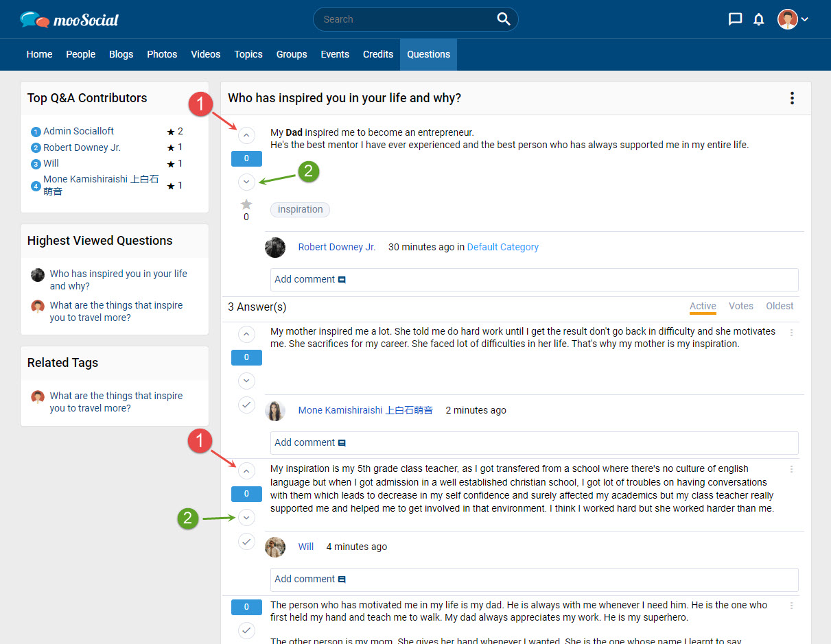Image resolution: width=831 pixels, height=644 pixels.
Task: Click the vote count on Mone's answer
Action: pyautogui.click(x=246, y=357)
